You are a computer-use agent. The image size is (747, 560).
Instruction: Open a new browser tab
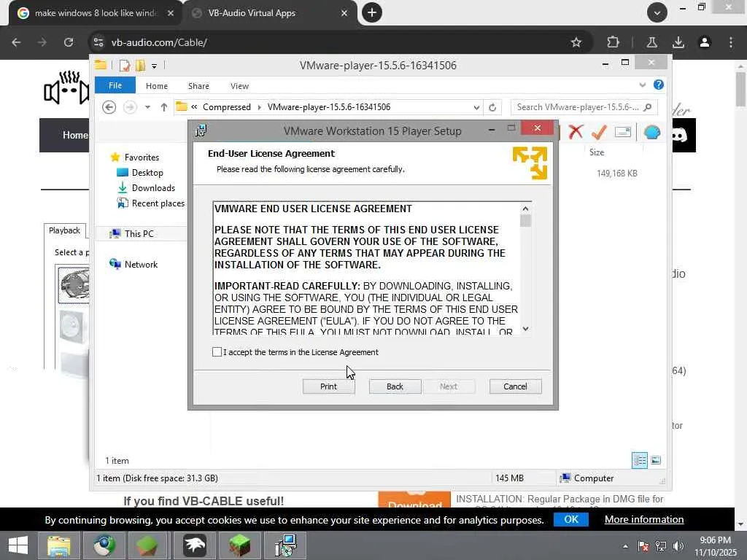coord(372,12)
